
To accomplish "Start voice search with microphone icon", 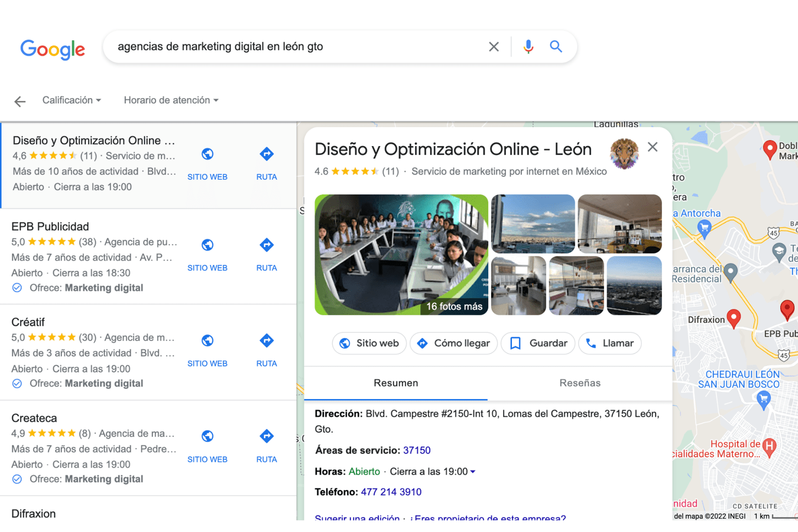I will click(528, 47).
